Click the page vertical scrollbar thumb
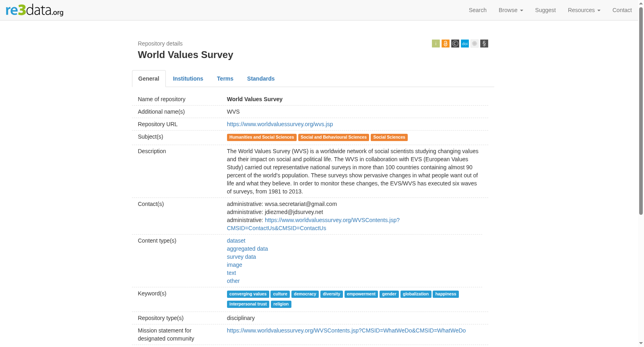 (x=641, y=111)
